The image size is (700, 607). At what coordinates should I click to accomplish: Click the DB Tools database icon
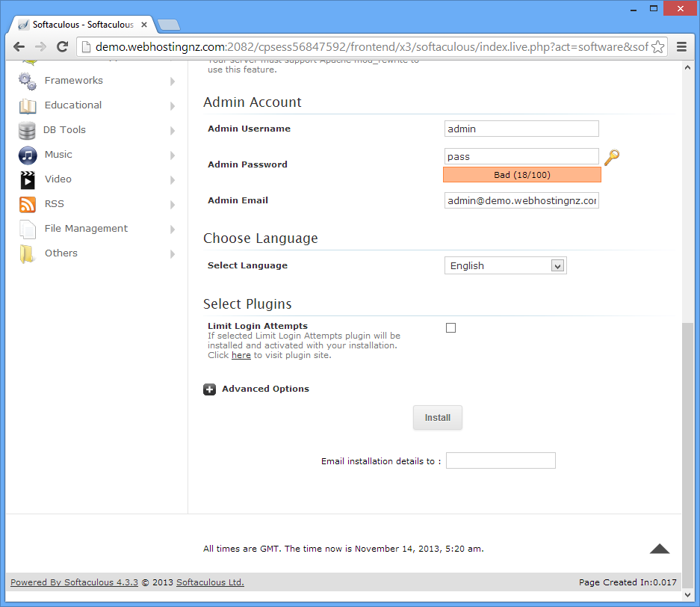[x=28, y=130]
